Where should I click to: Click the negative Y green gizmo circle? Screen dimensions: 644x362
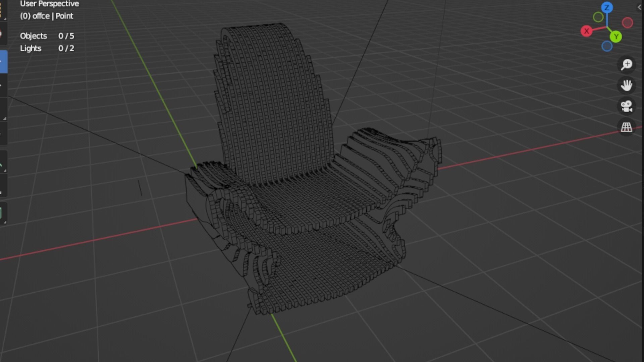pos(598,17)
